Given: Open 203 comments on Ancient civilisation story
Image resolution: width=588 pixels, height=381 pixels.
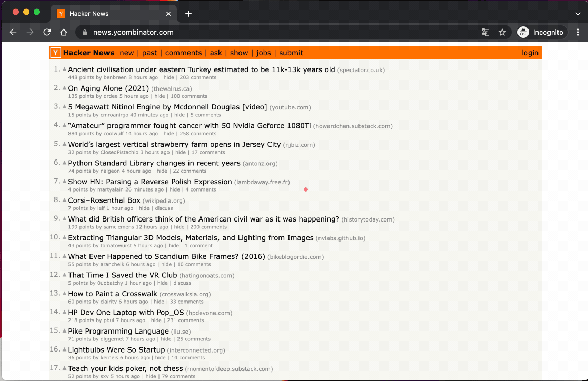Looking at the screenshot, I should [x=198, y=78].
